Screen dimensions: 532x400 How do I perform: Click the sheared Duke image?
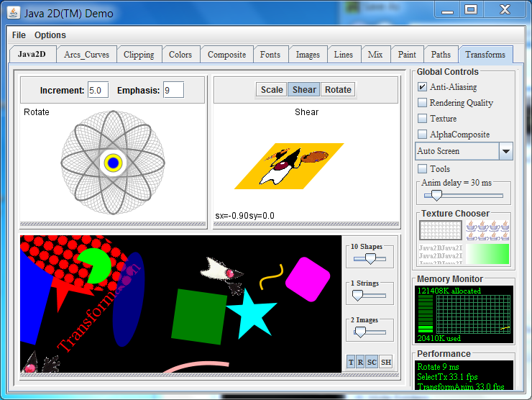pos(289,166)
